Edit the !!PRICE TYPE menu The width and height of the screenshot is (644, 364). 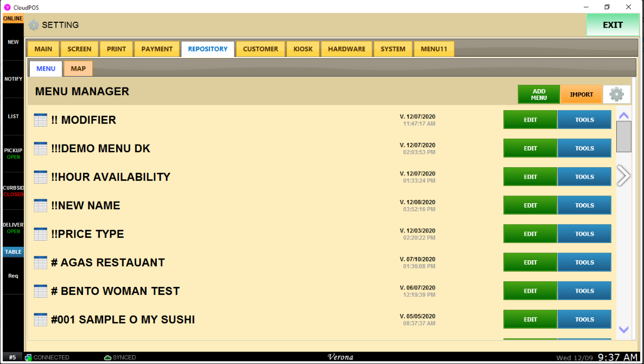pyautogui.click(x=530, y=234)
